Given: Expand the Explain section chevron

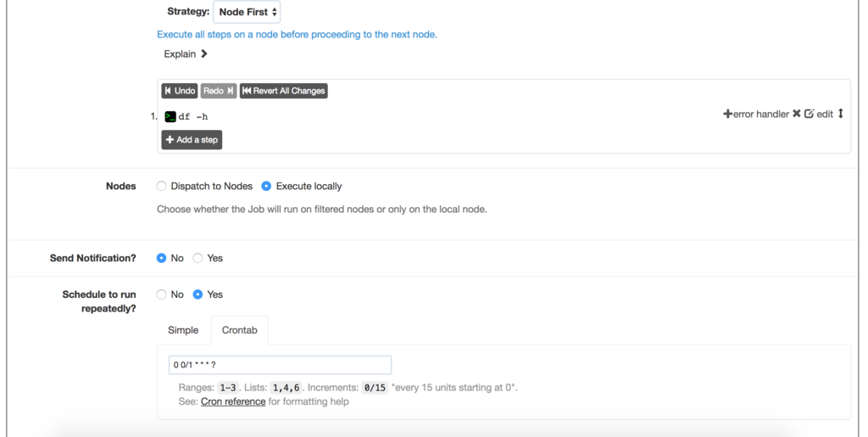Looking at the screenshot, I should (x=204, y=53).
